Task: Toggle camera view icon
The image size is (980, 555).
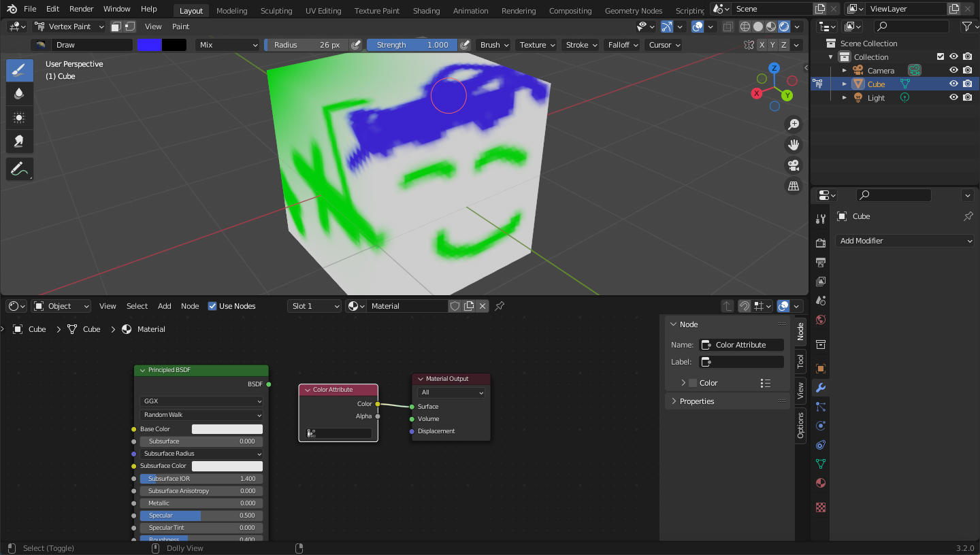Action: (793, 165)
